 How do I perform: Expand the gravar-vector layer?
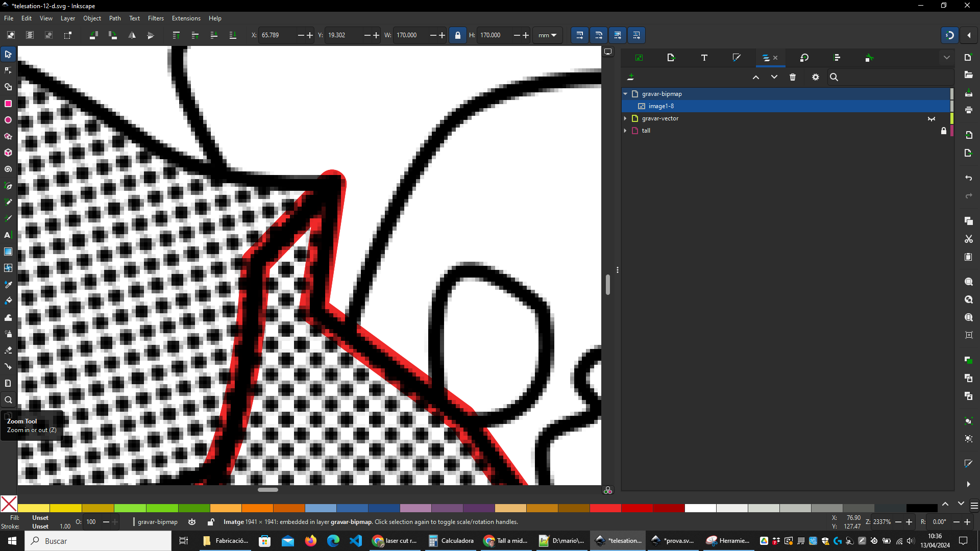click(625, 118)
